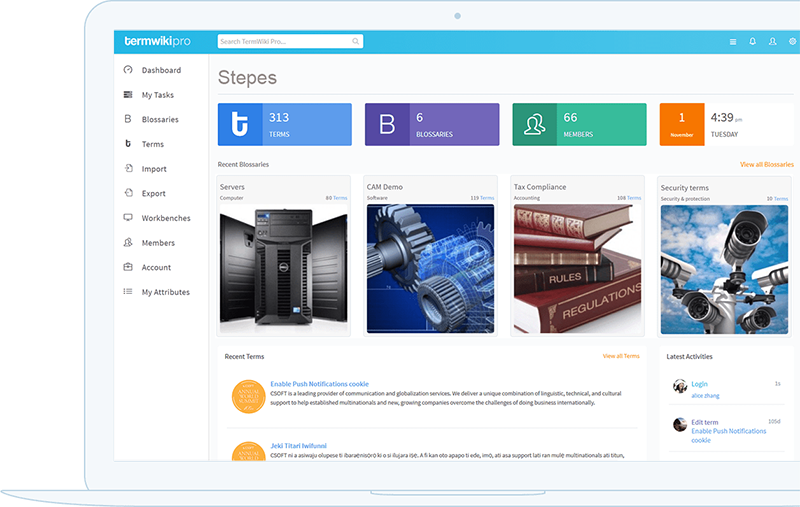The image size is (800, 507).
Task: Go to Terms in the sidebar
Action: tap(153, 144)
